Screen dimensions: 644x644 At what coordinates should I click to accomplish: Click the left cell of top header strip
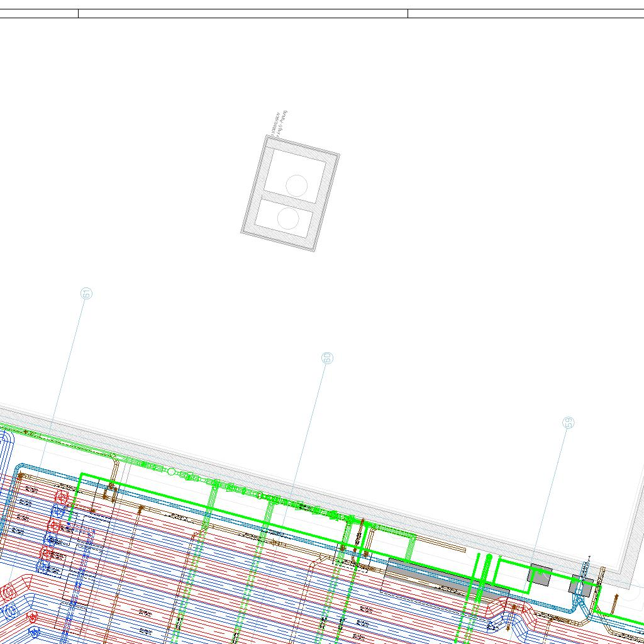pos(38,13)
